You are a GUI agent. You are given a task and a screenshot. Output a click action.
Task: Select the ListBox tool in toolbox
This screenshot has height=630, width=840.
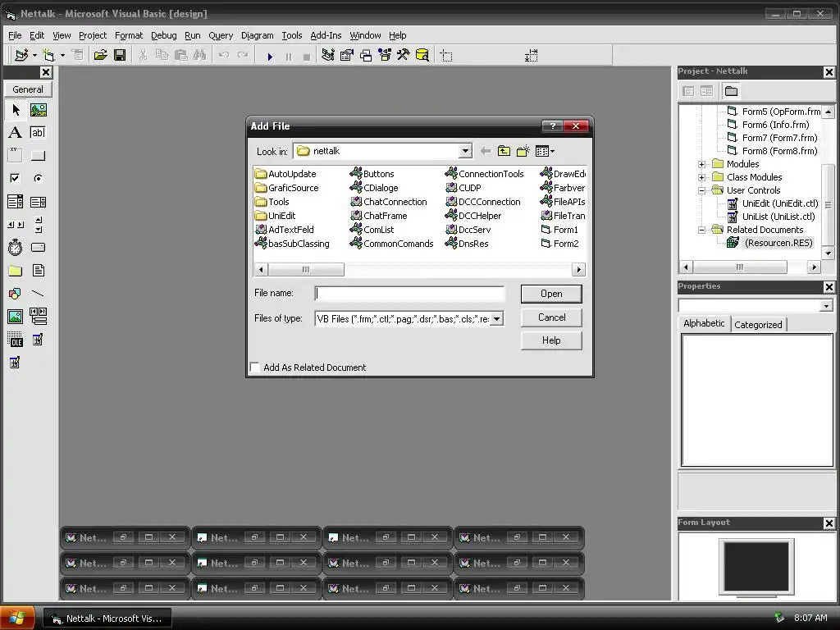click(38, 202)
